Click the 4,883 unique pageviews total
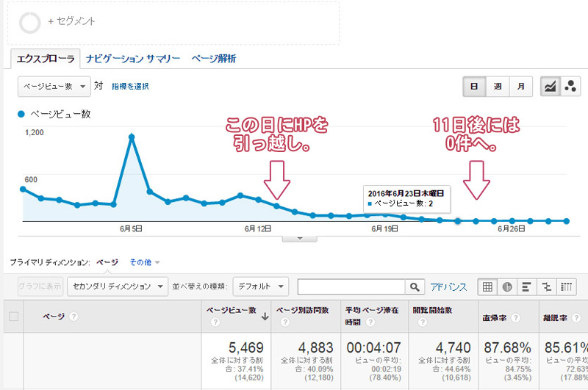Screen dimensions: 588x390 (316, 347)
